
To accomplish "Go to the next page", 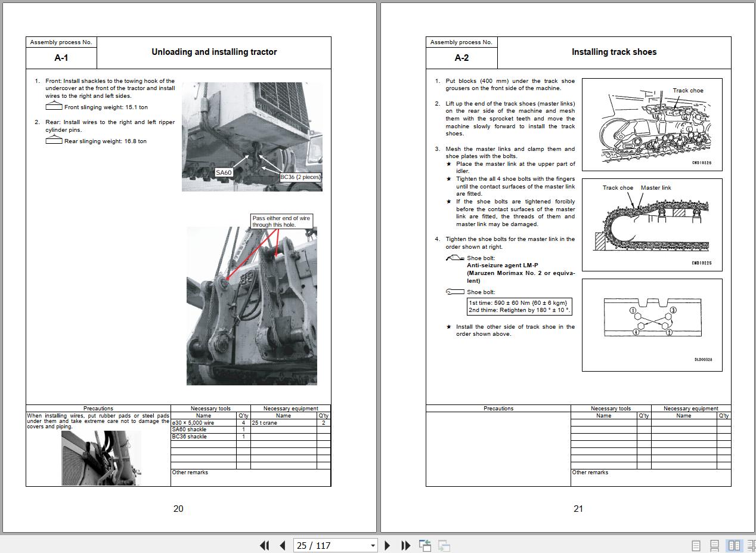I will point(388,545).
